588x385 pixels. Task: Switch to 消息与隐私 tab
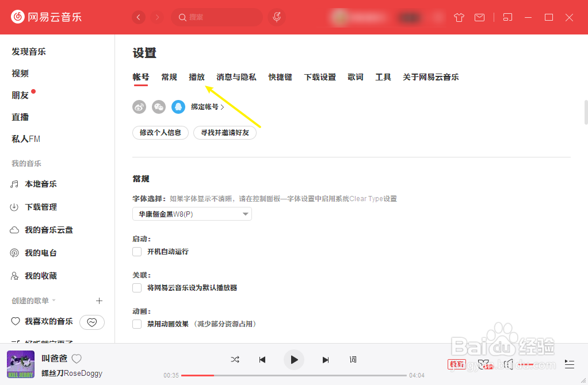point(236,77)
